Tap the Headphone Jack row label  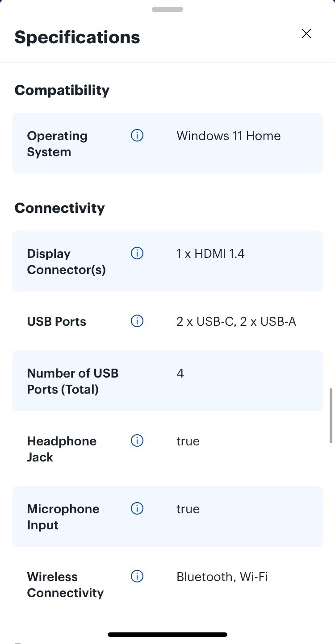click(62, 449)
